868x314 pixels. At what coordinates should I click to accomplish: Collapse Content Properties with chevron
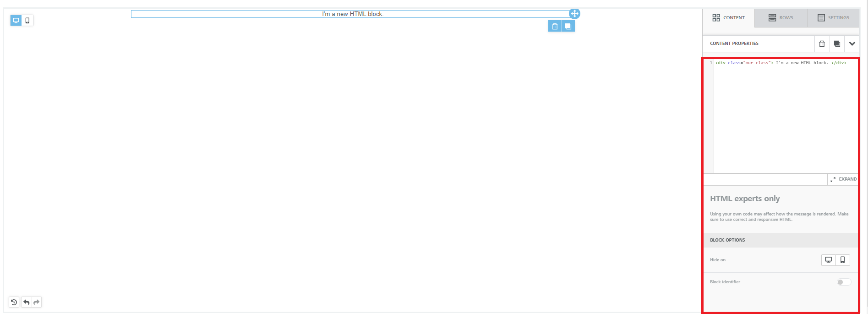(852, 44)
